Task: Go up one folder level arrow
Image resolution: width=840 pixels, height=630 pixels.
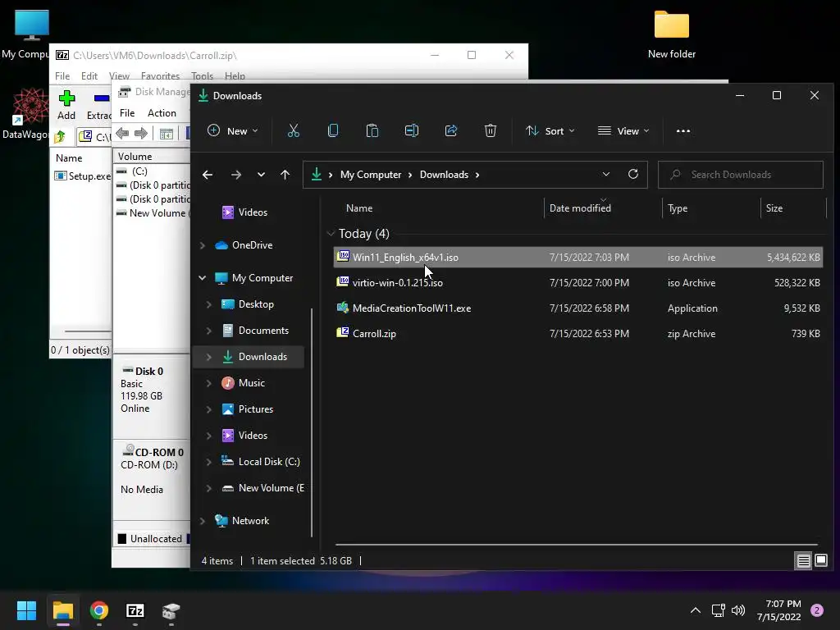Action: (x=285, y=175)
